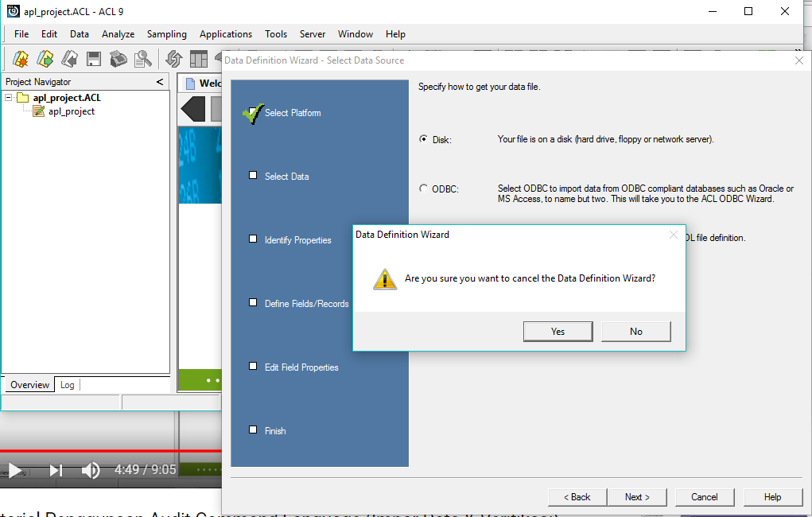
Task: Check the Select Data wizard step
Action: click(x=254, y=176)
